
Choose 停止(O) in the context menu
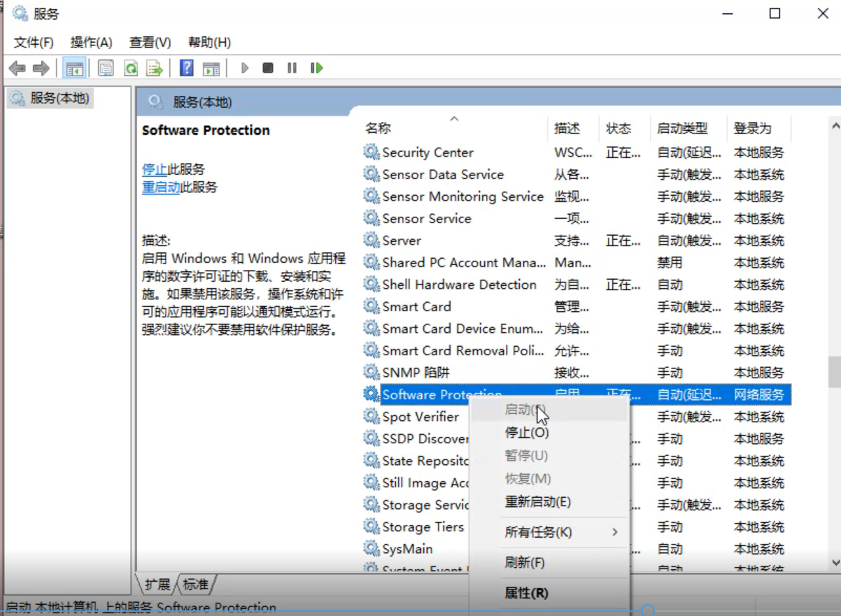tap(527, 433)
